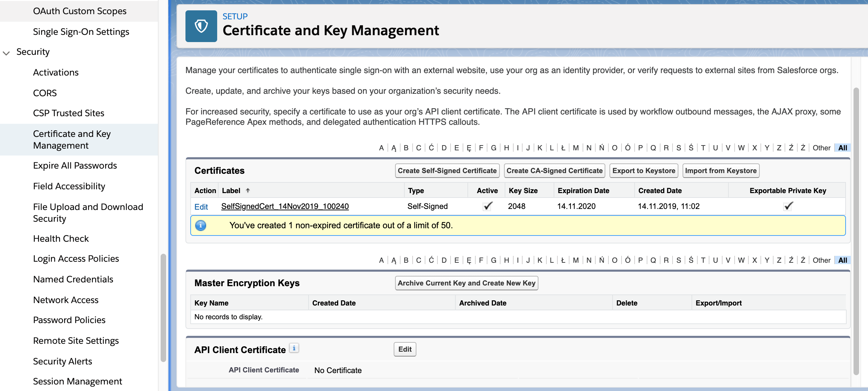
Task: Click the Setup shield icon
Action: pyautogui.click(x=201, y=26)
